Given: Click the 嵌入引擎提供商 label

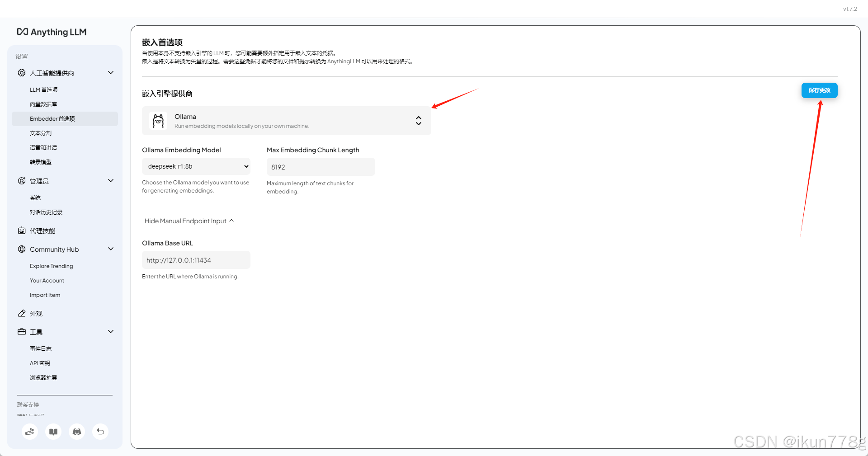Looking at the screenshot, I should (167, 94).
